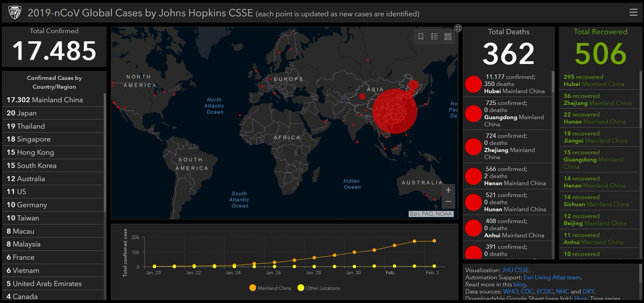Select Malaysia in country list
This screenshot has width=644, height=303.
pyautogui.click(x=53, y=244)
